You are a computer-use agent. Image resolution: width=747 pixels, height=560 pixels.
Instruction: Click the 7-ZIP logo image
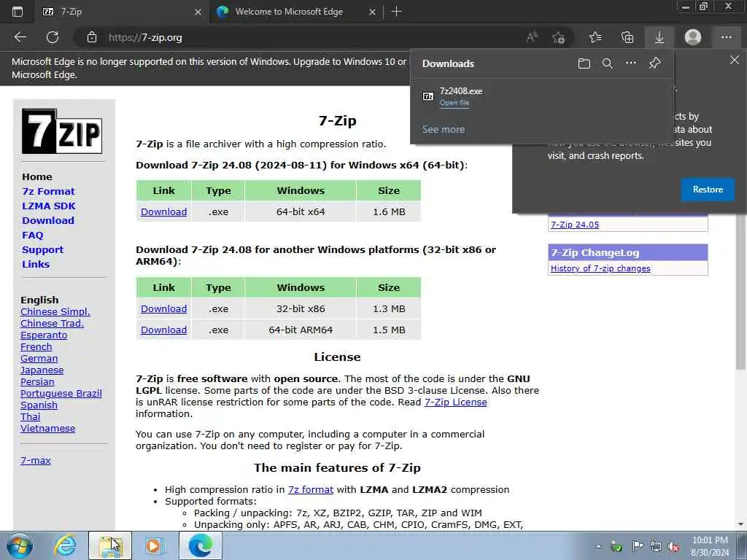click(62, 131)
